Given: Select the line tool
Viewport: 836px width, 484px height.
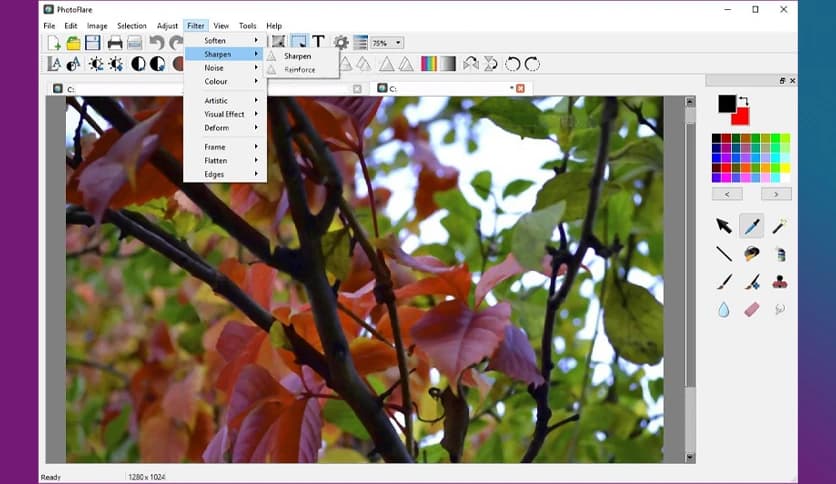Looking at the screenshot, I should (724, 254).
